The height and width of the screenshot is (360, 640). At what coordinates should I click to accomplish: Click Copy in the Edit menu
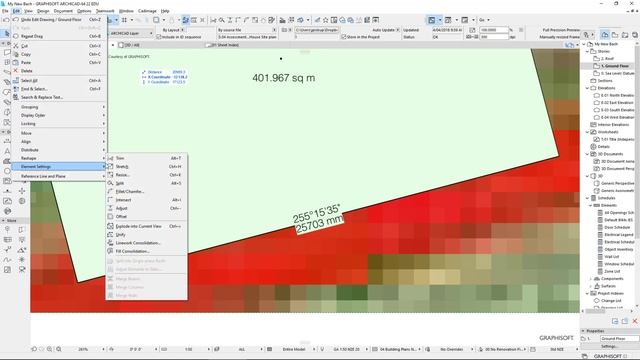58,54
